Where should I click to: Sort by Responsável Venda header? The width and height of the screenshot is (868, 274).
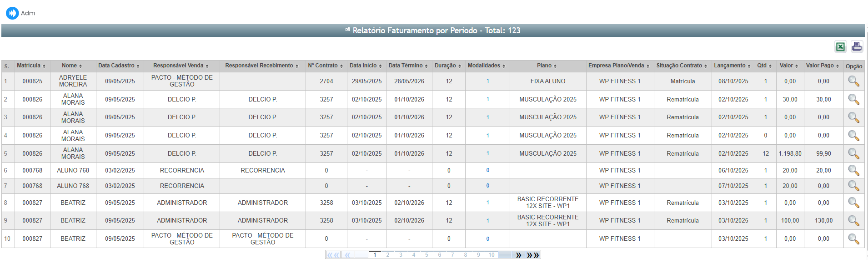(181, 66)
